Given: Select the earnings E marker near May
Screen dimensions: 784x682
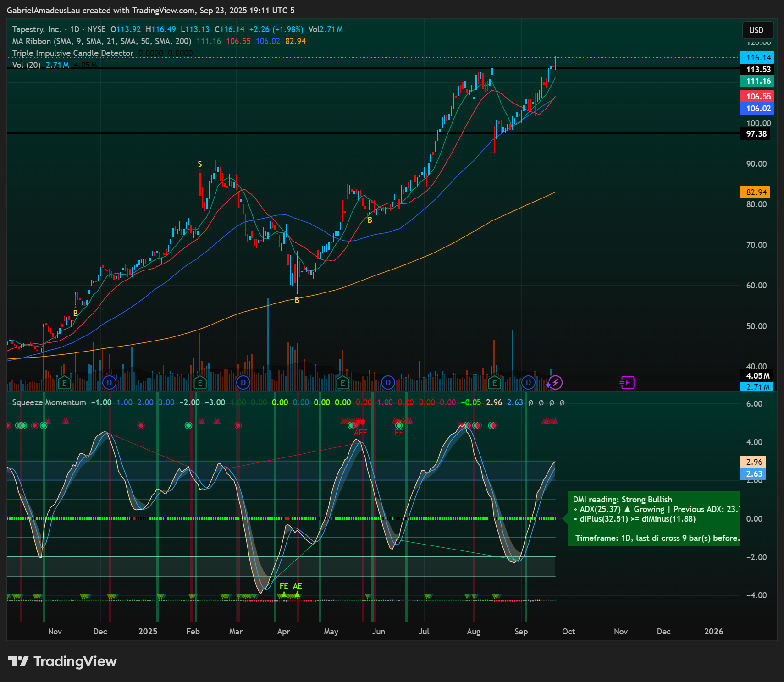Looking at the screenshot, I should point(342,382).
